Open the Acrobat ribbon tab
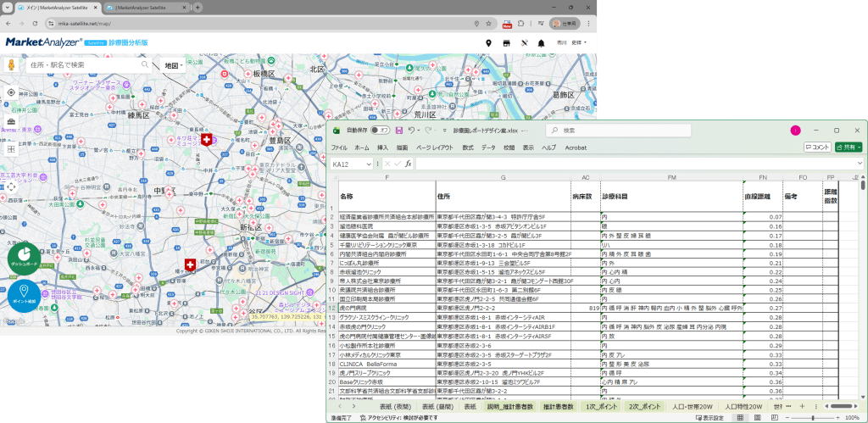This screenshot has width=868, height=423. [576, 147]
